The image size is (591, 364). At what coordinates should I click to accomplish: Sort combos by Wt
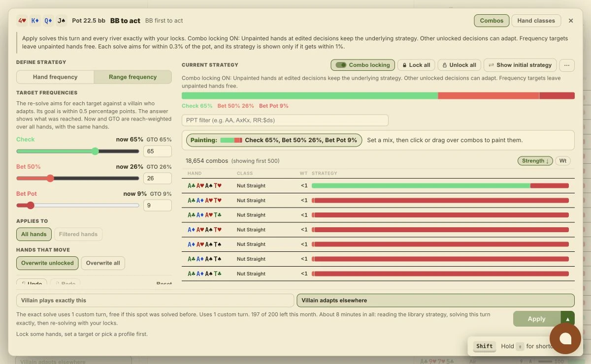[x=563, y=161]
